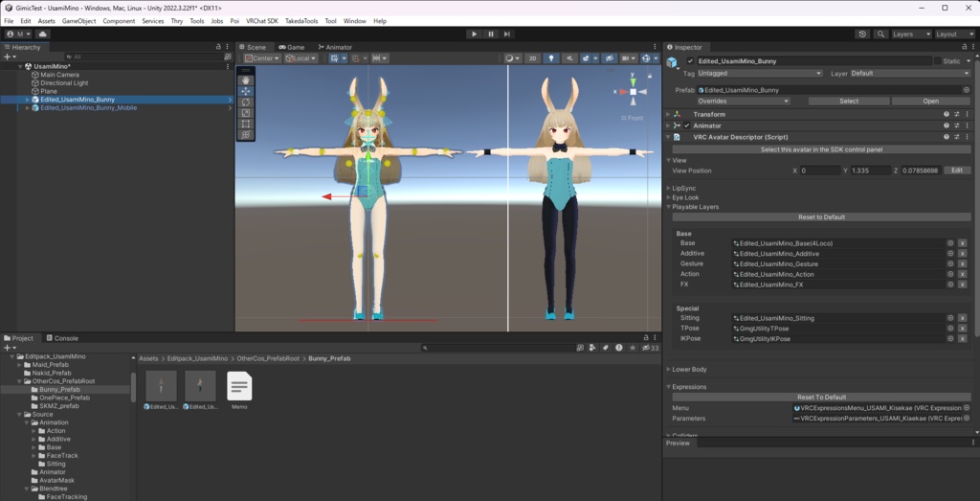Click the prefab Select button
Viewport: 980px width, 501px height.
(x=849, y=101)
